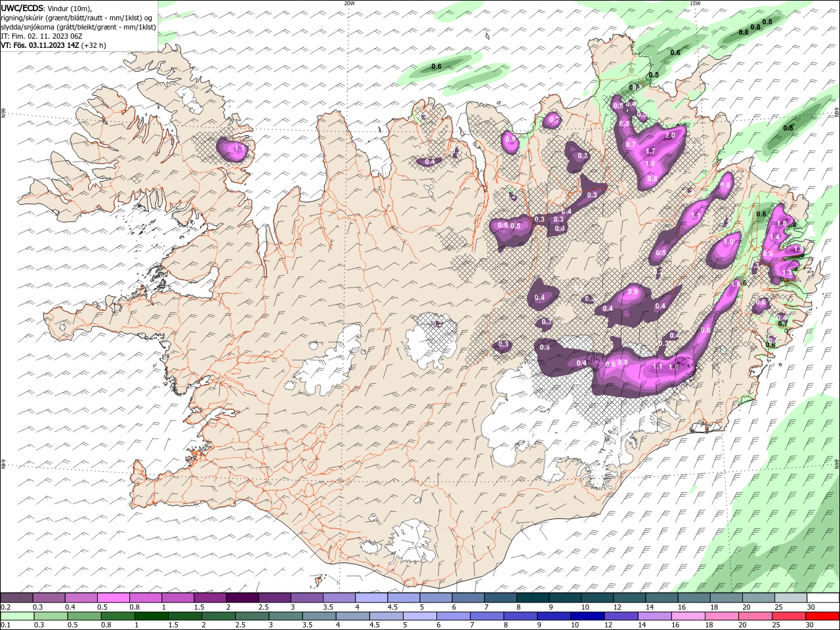Pick the violet rain swatch labeled 12

[621, 616]
